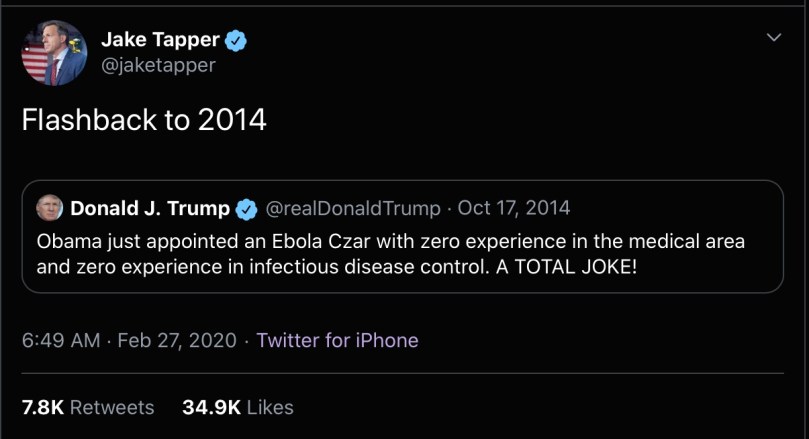Viewport: 809px width, 439px height.
Task: Click the 6:49 AM time text
Action: point(61,340)
